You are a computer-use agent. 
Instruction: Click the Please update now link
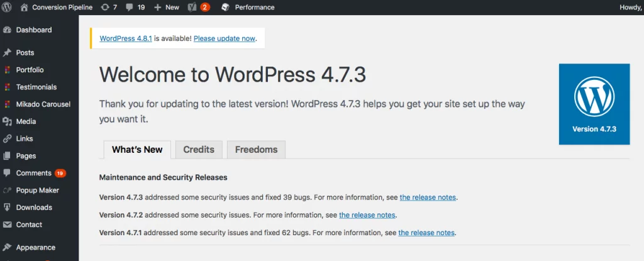click(225, 38)
